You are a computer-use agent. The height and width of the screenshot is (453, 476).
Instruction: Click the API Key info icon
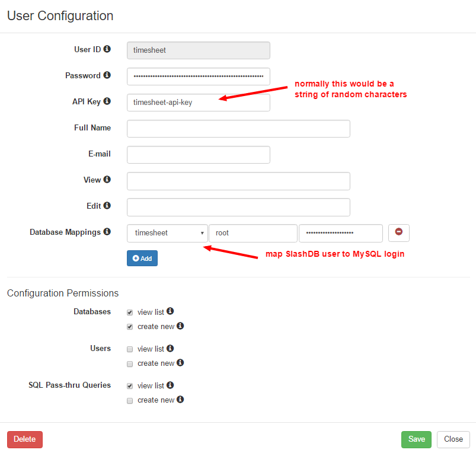click(x=107, y=101)
